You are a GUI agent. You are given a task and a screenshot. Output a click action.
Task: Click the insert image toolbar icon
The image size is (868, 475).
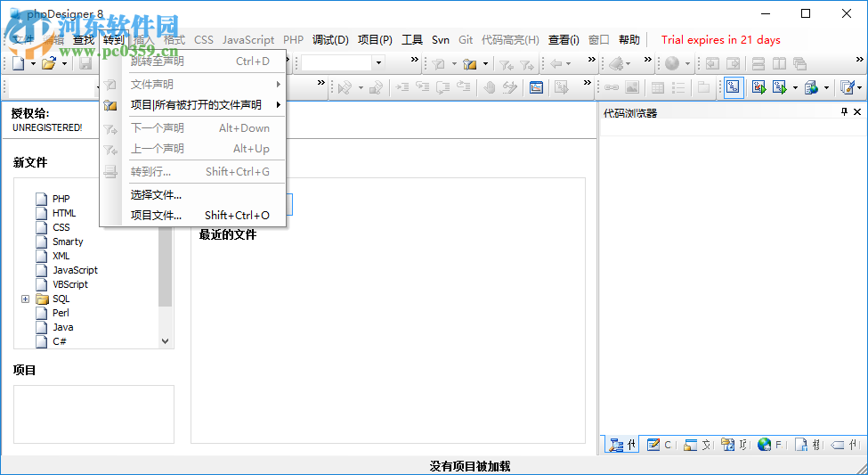point(631,87)
